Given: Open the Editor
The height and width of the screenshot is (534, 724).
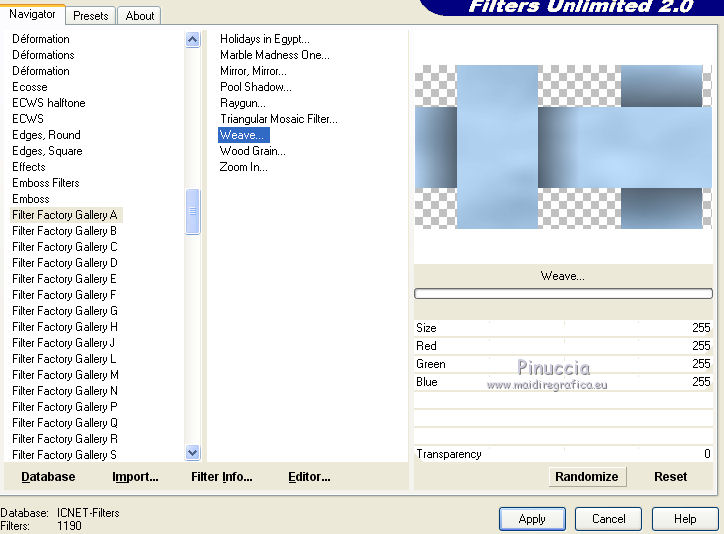Looking at the screenshot, I should point(309,477).
